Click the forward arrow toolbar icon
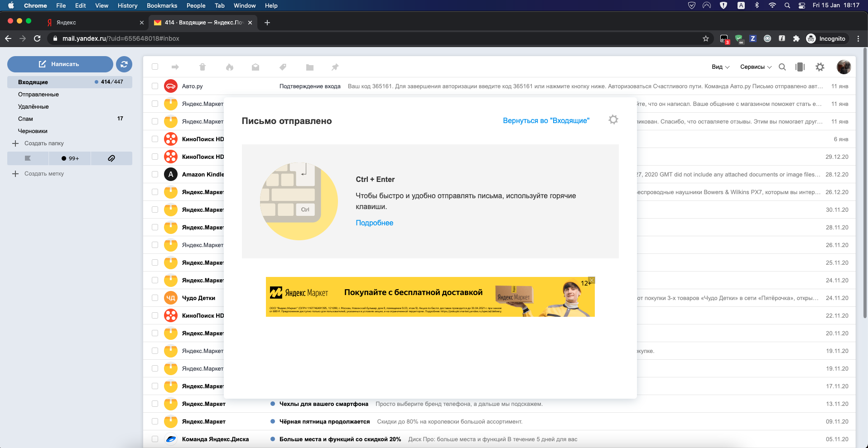868x448 pixels. pyautogui.click(x=175, y=67)
